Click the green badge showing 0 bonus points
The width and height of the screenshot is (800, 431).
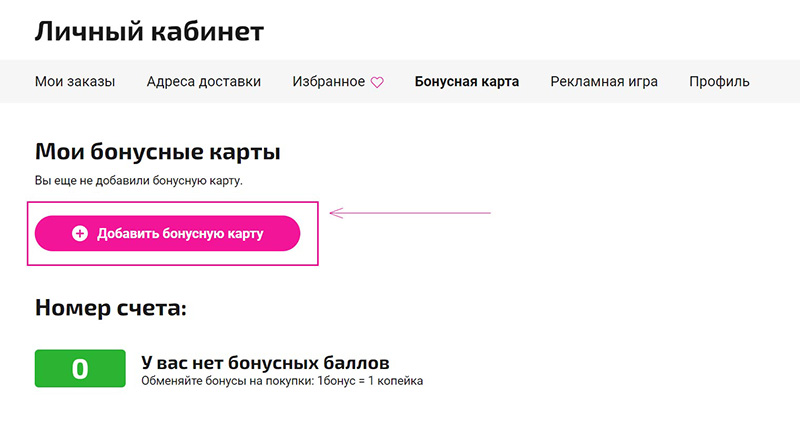80,368
